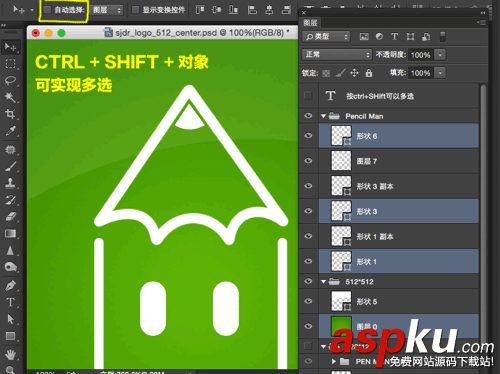The width and height of the screenshot is (500, 374).
Task: Enable 显示变换控件 checkbox
Action: click(135, 10)
